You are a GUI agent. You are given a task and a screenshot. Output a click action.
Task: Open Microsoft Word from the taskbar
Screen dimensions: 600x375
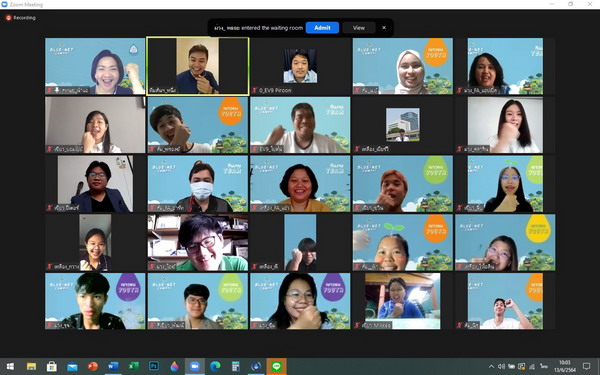(113, 366)
